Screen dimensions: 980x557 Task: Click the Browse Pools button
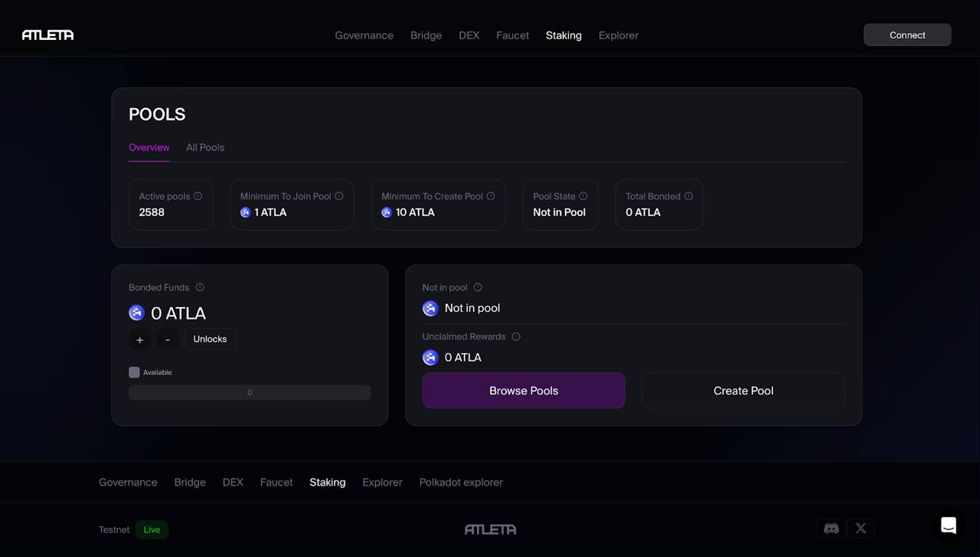pos(524,390)
